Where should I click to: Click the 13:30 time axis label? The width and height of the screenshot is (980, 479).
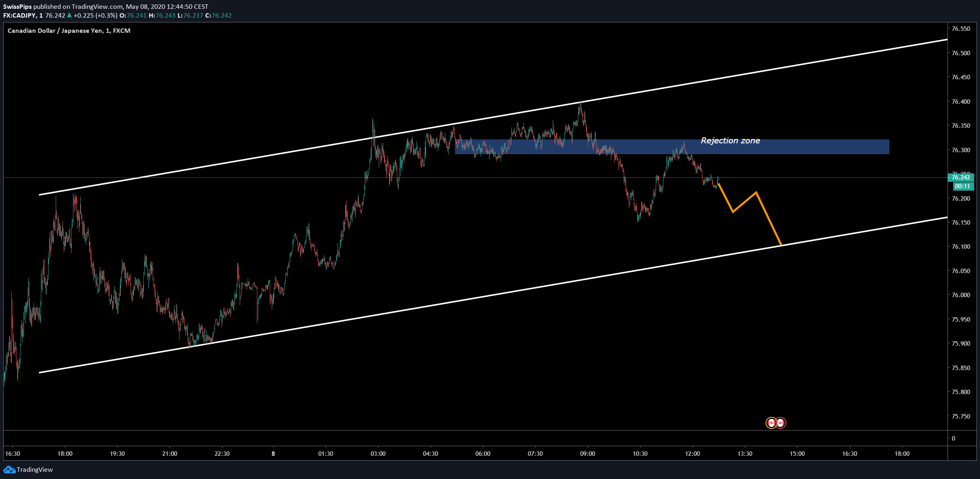click(745, 454)
